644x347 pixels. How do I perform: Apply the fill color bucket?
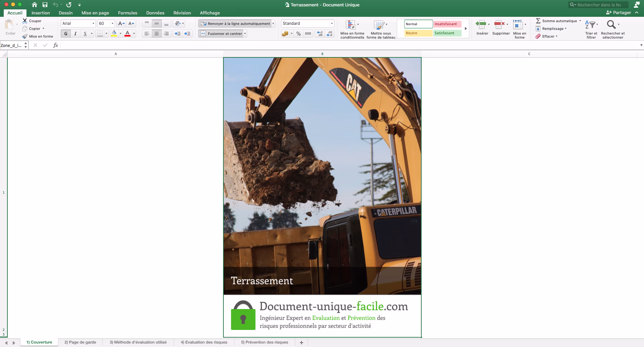(x=114, y=34)
